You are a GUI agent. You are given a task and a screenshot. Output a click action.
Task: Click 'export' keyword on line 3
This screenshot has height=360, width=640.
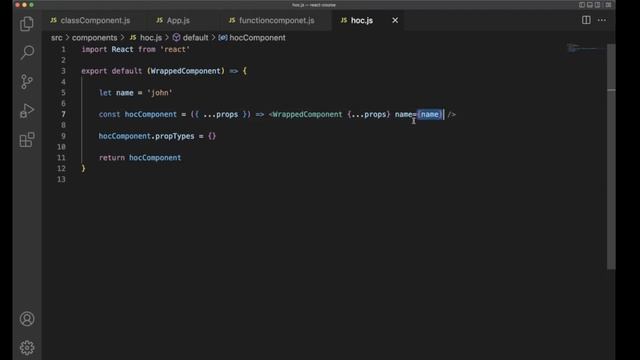pos(94,71)
